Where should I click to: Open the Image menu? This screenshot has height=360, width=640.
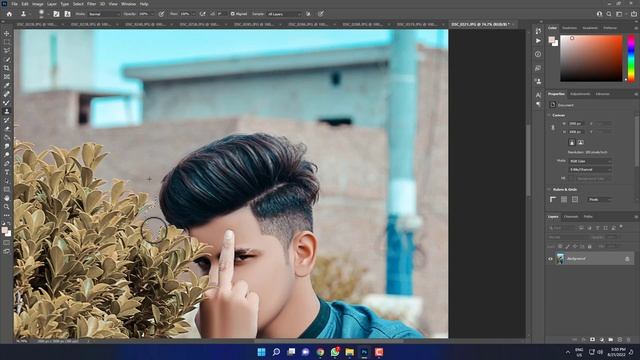[x=38, y=4]
